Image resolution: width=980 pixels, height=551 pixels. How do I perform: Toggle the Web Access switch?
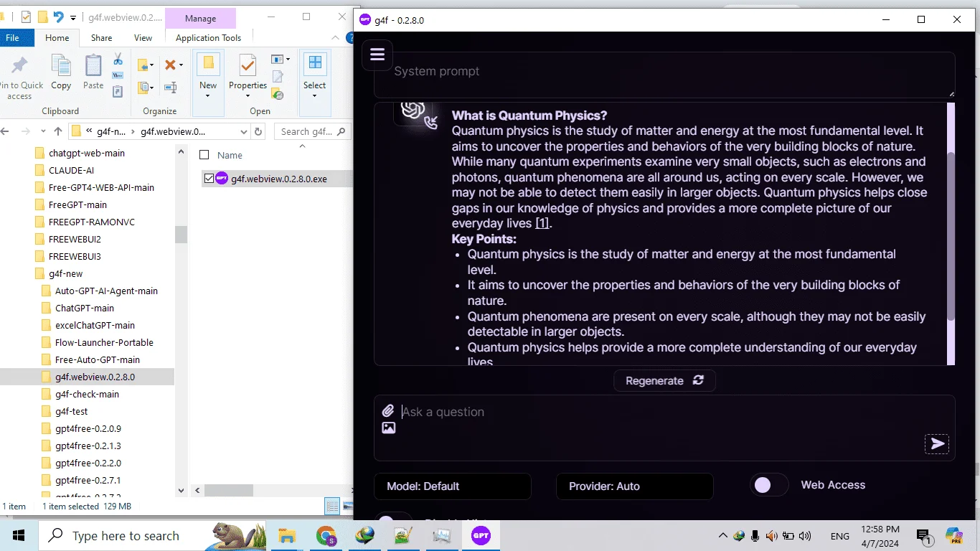[x=769, y=486]
